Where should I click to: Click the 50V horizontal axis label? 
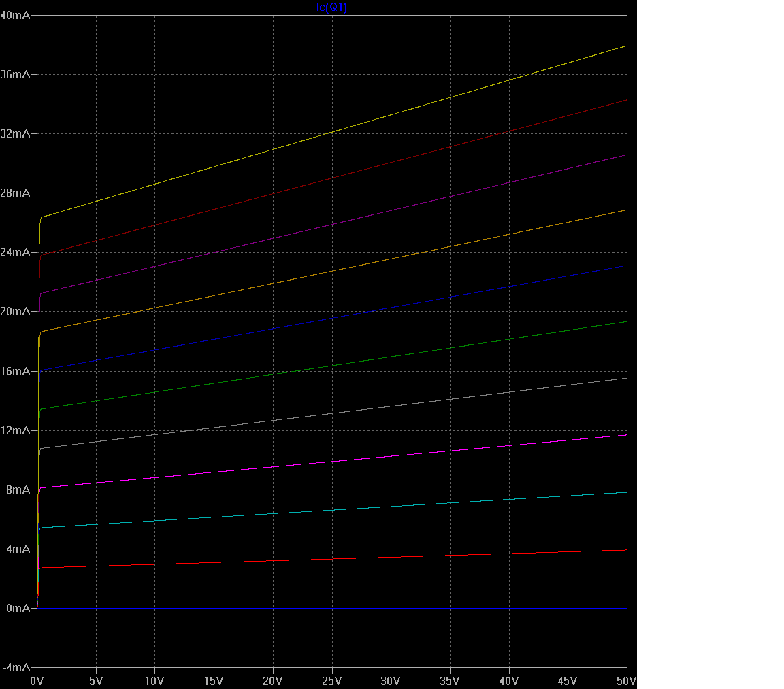click(626, 681)
